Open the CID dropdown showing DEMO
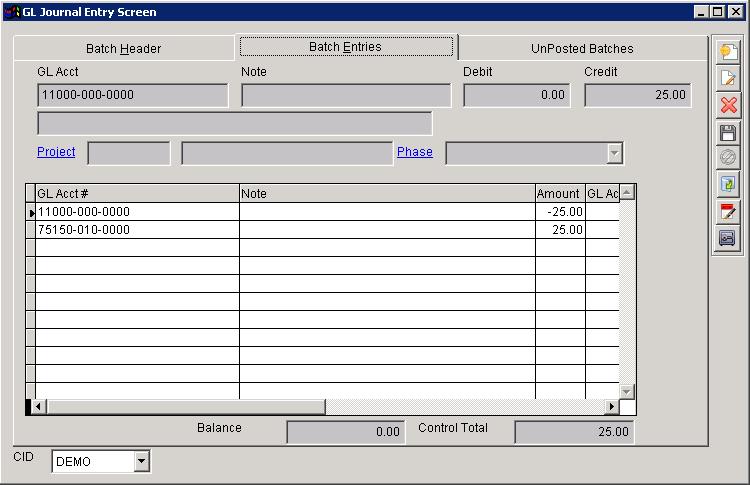Image resolution: width=750 pixels, height=485 pixels. 141,461
